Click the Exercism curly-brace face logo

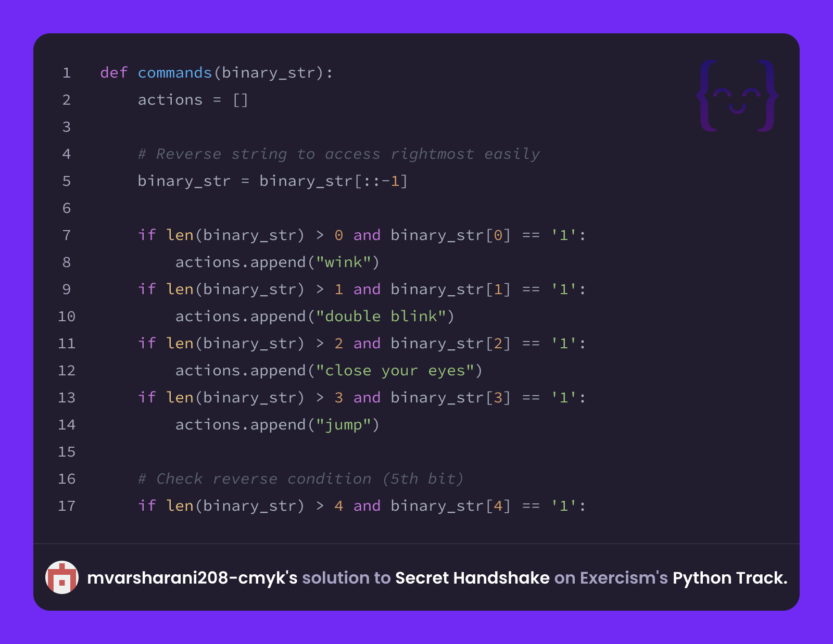737,96
